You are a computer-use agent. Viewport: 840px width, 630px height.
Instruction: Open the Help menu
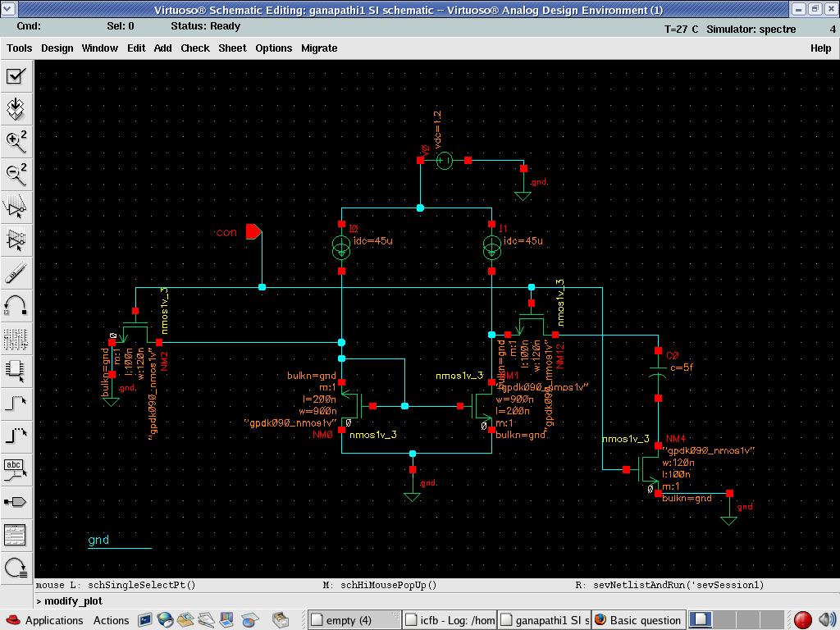(820, 48)
